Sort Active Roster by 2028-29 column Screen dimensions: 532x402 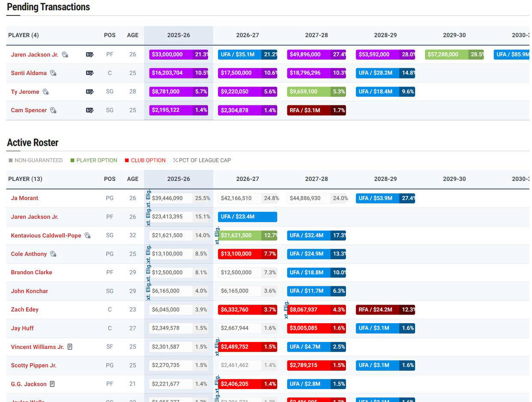click(386, 179)
